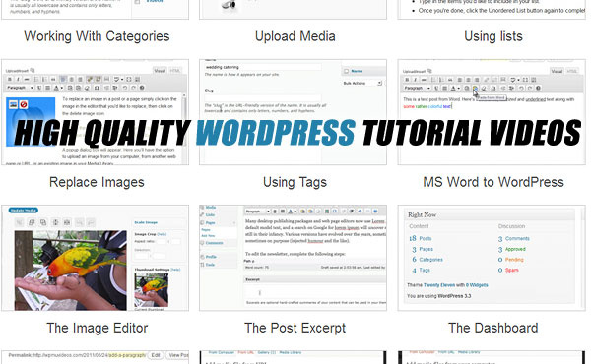
Task: Click edit image icon on blue image
Action: coord(13,104)
